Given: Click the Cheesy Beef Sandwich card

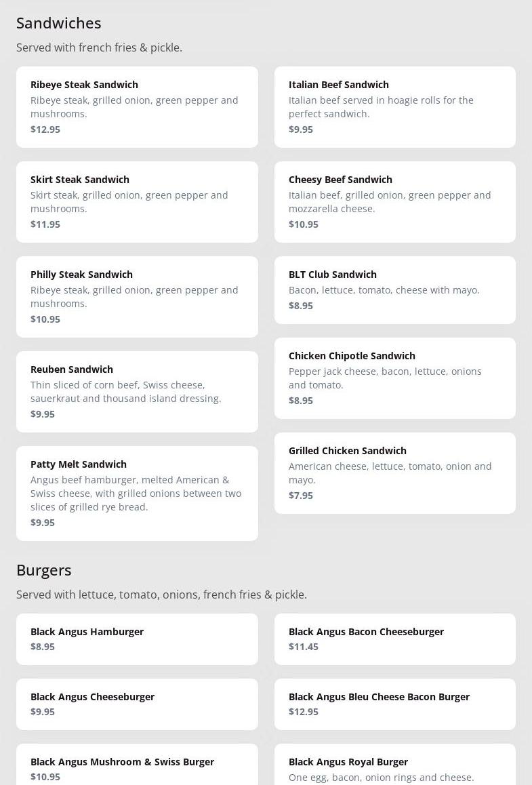Looking at the screenshot, I should coord(394,201).
